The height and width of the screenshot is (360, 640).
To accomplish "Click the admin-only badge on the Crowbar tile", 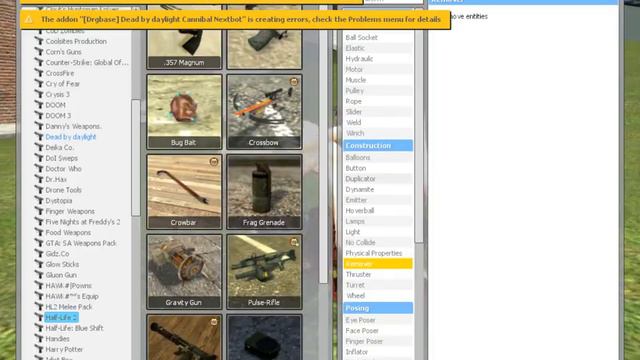I will (x=213, y=162).
